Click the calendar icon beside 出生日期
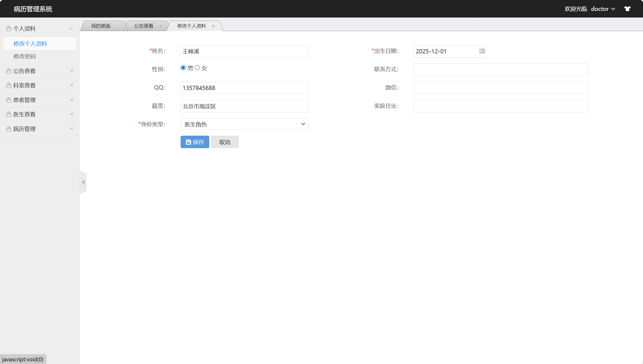 [482, 51]
